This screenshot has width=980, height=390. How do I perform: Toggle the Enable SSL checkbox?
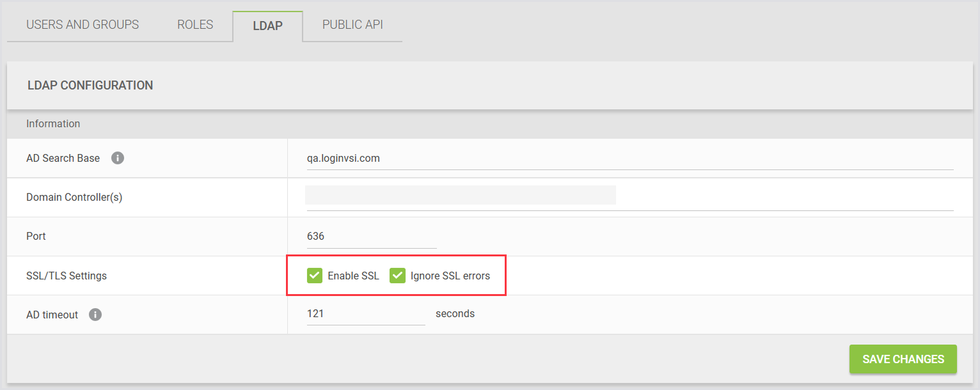(314, 276)
